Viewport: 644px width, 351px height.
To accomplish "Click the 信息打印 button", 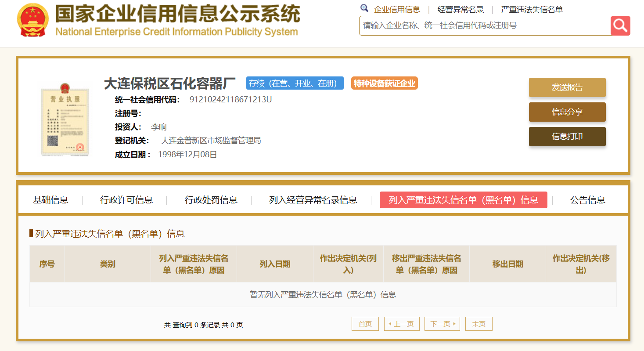I will coord(567,137).
